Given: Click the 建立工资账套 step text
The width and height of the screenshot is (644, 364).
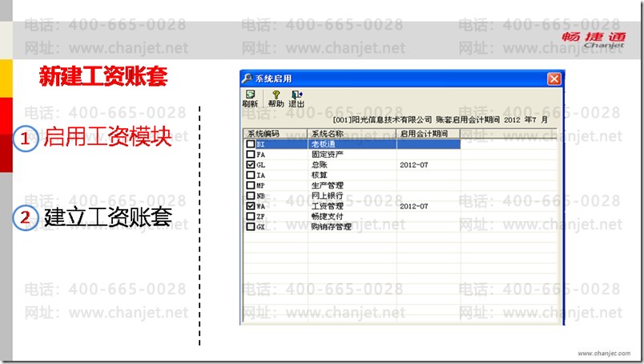Looking at the screenshot, I should (108, 216).
